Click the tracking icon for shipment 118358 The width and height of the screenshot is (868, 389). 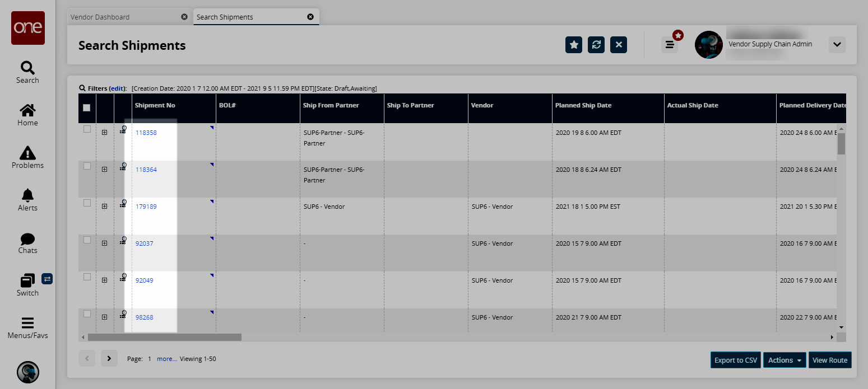(x=123, y=129)
